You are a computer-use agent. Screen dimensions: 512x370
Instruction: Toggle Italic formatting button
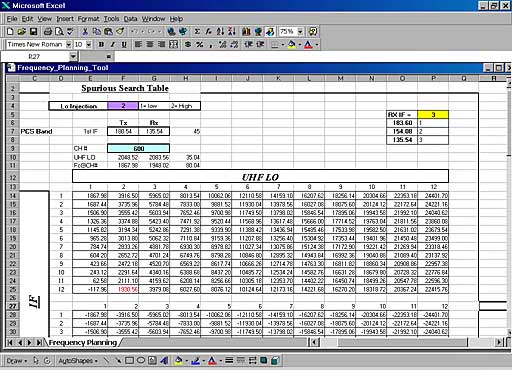point(113,44)
